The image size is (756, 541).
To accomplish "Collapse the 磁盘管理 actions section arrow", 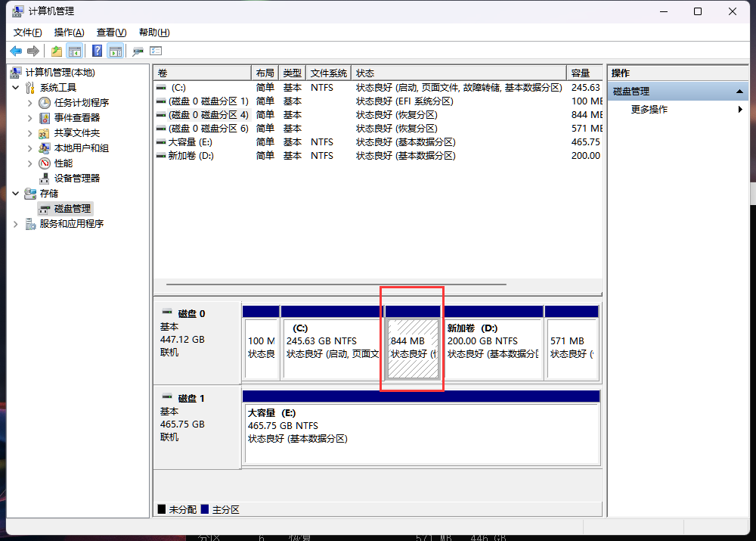I will click(739, 92).
